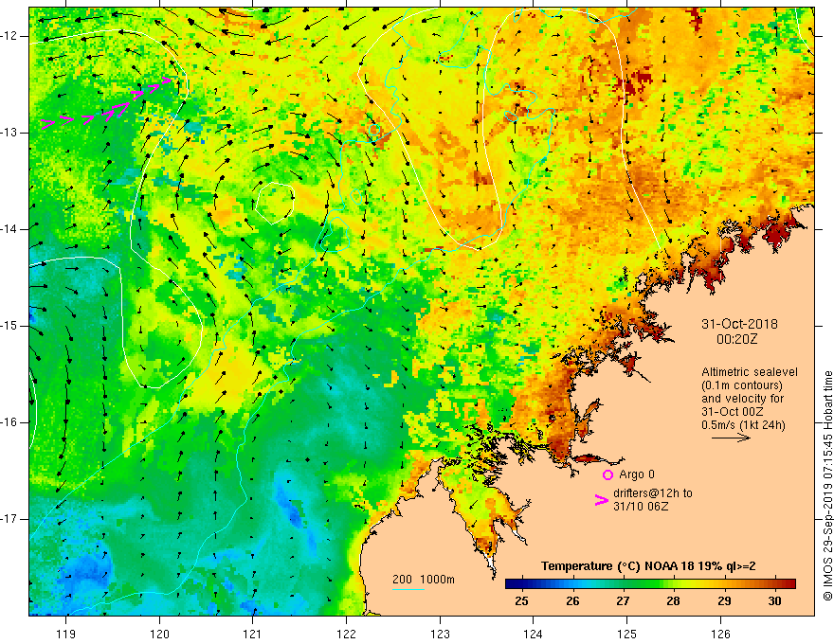Click the Argo 0 label
Screen dimensions: 834x644
pyautogui.click(x=637, y=474)
